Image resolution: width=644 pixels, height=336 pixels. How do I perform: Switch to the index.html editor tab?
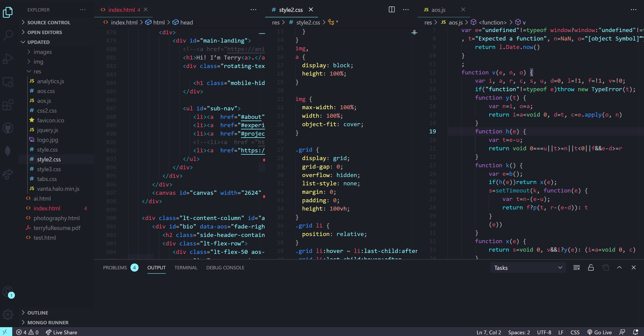tap(121, 10)
